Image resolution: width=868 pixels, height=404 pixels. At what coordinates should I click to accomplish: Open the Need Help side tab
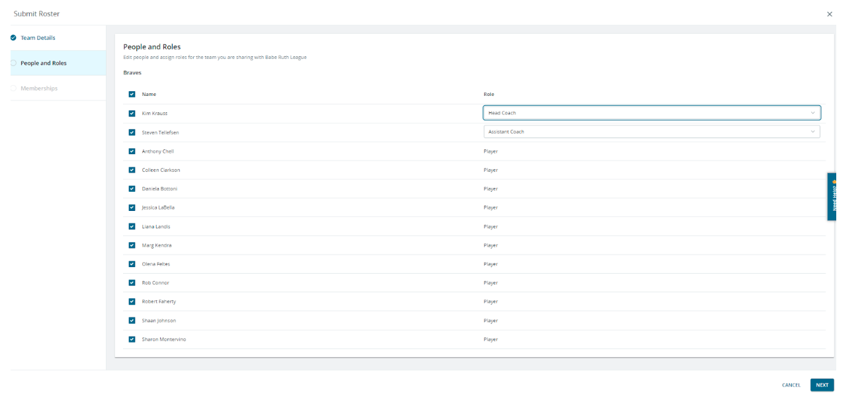pyautogui.click(x=832, y=196)
